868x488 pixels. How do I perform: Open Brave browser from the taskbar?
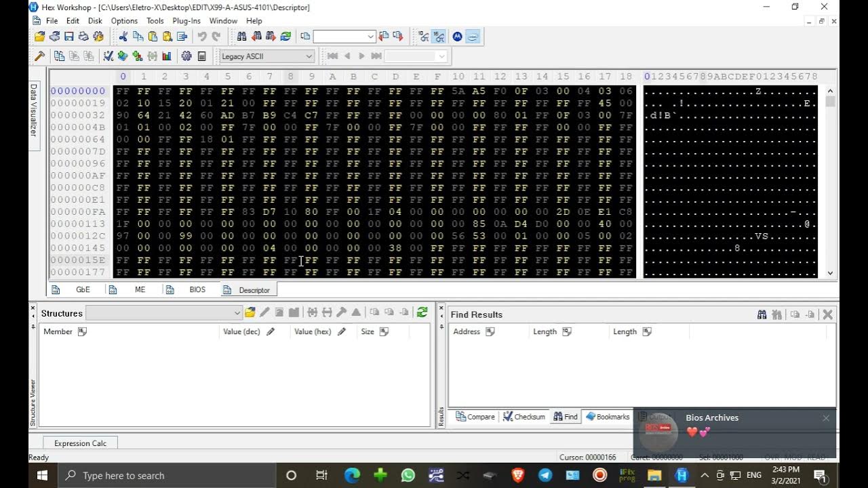[x=517, y=475]
